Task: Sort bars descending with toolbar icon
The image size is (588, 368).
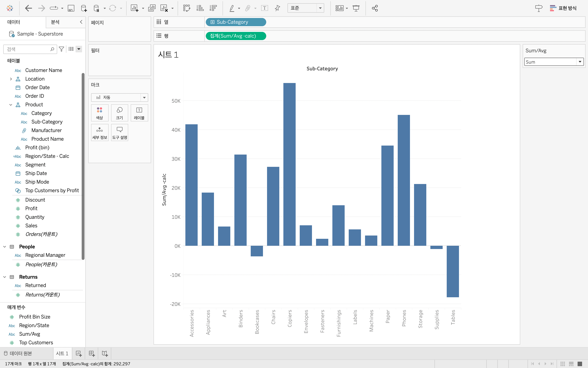Action: pos(213,8)
